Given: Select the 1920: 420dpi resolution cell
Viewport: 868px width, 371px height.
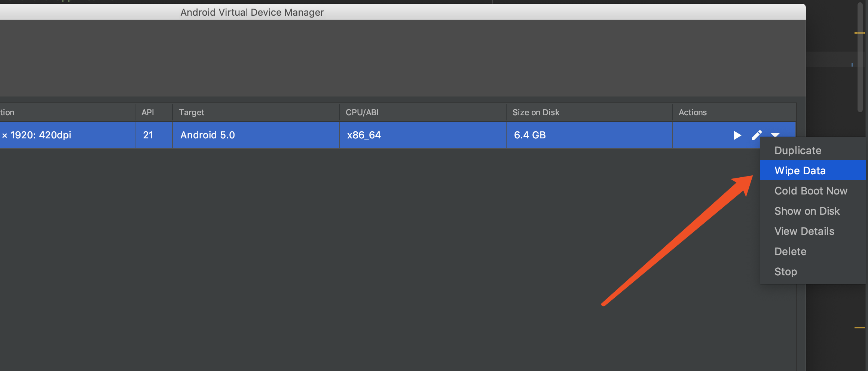Looking at the screenshot, I should click(x=67, y=135).
